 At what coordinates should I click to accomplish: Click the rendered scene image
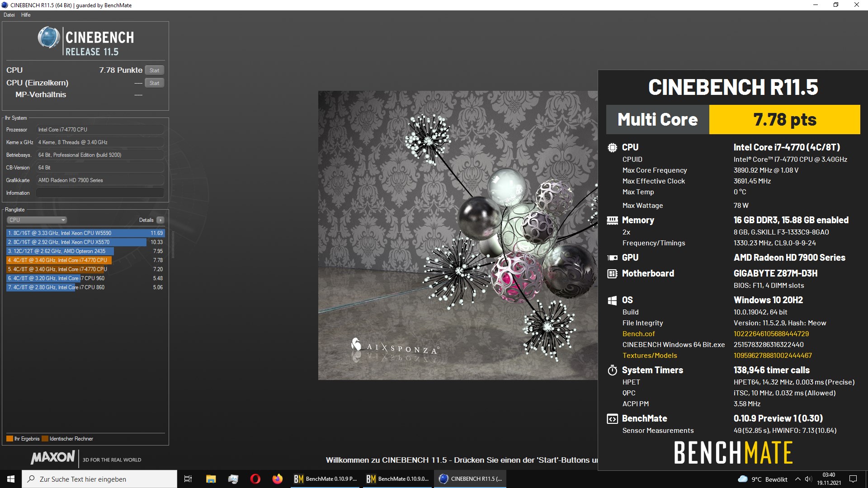tap(458, 235)
